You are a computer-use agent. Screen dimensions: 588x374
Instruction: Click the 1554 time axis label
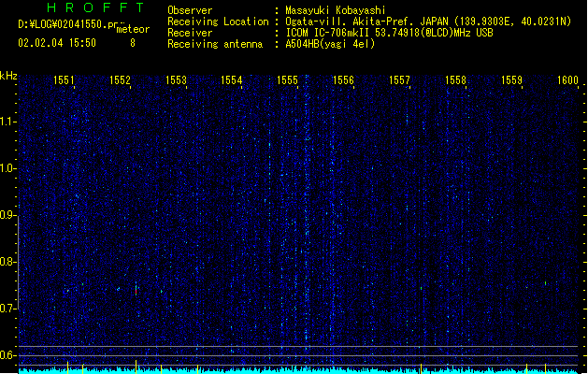232,80
